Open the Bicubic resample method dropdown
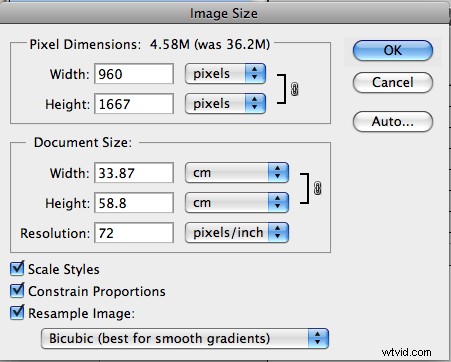 (185, 338)
